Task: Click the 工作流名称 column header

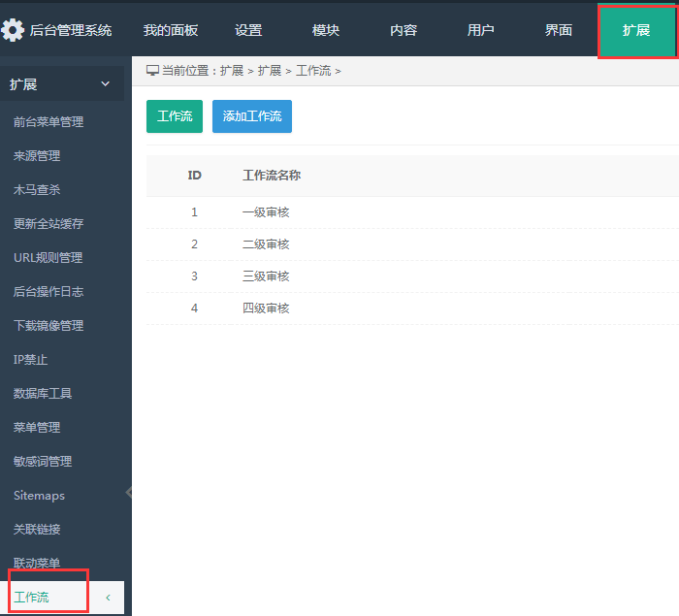Action: (272, 176)
